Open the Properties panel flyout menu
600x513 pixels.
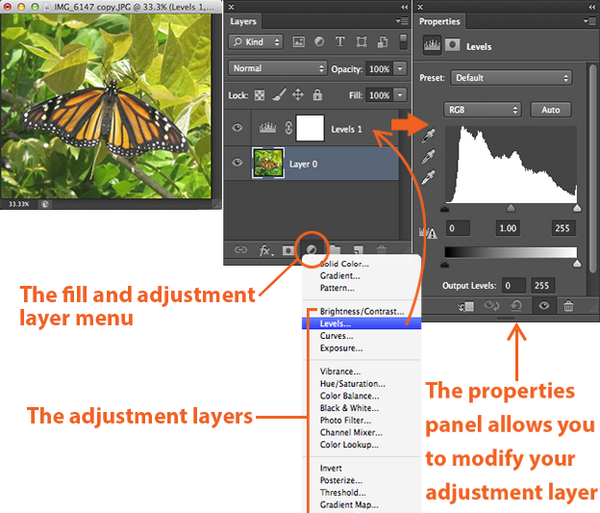pos(592,21)
